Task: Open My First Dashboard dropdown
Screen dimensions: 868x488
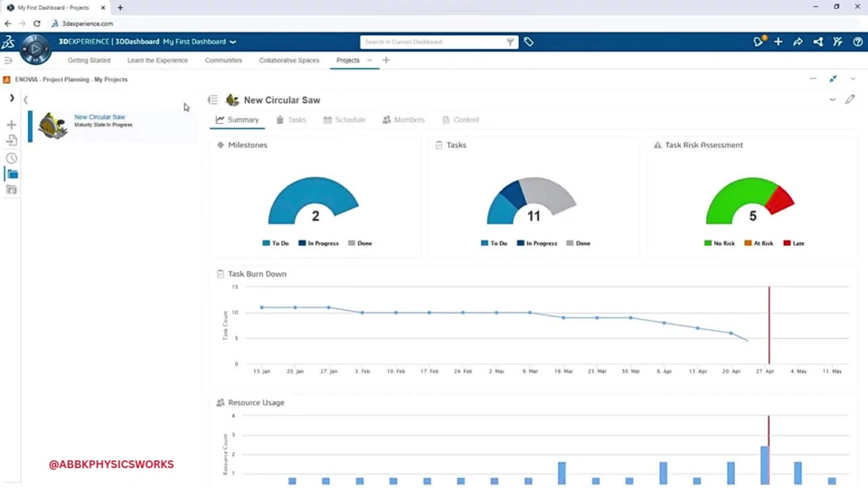Action: 200,42
